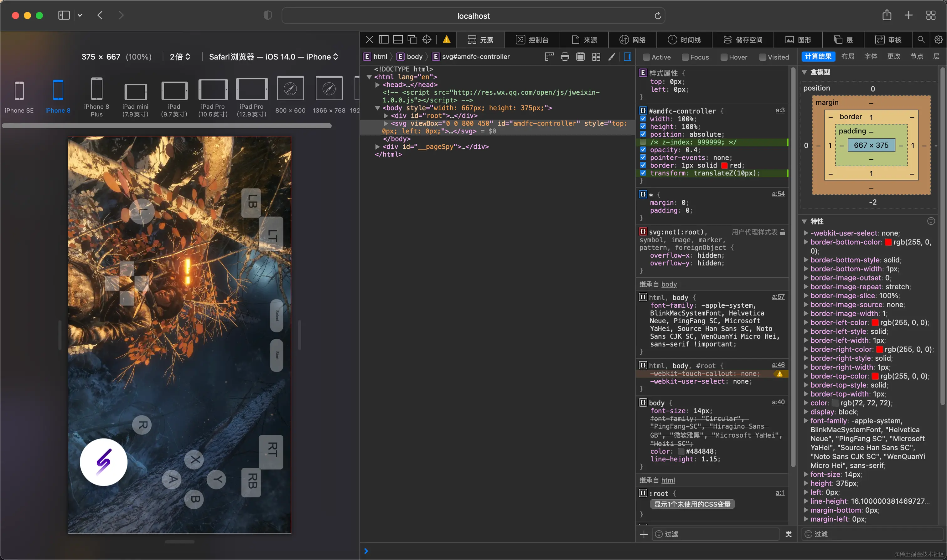Viewport: 947px width, 560px height.
Task: Click the warning triangle icon in toolbar
Action: tap(447, 40)
